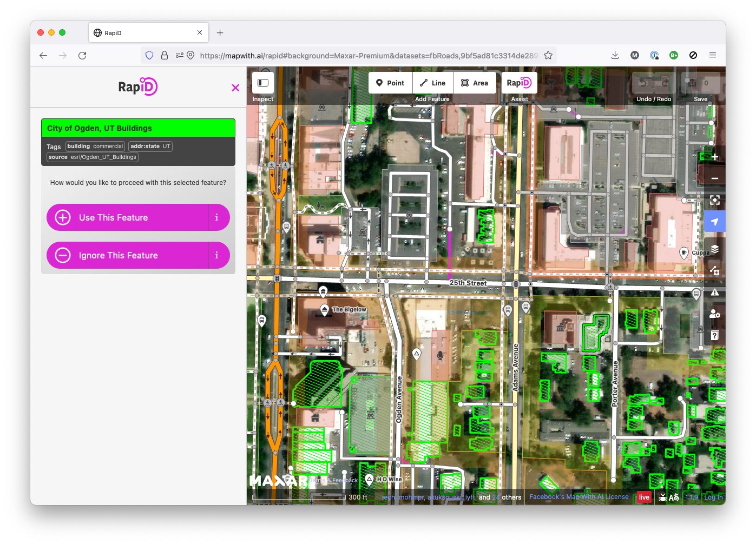Viewport: 756px width, 545px height.
Task: Click the site padlock icon
Action: [x=165, y=55]
